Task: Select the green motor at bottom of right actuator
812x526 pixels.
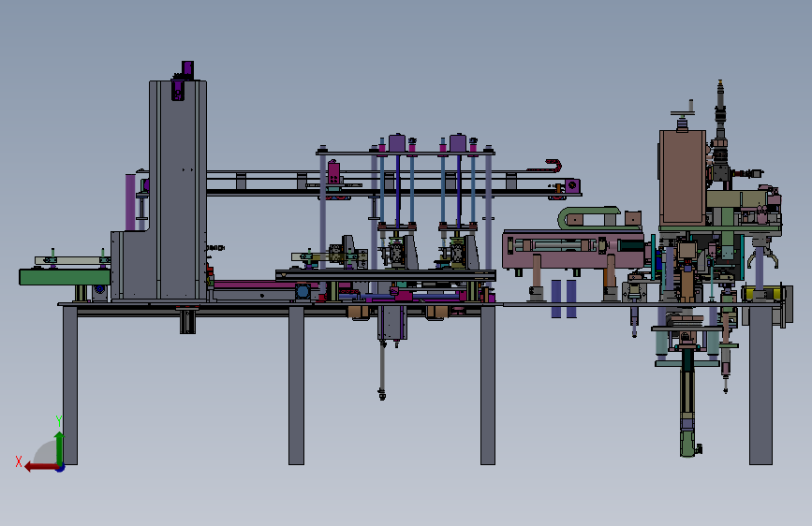Action: tap(687, 445)
